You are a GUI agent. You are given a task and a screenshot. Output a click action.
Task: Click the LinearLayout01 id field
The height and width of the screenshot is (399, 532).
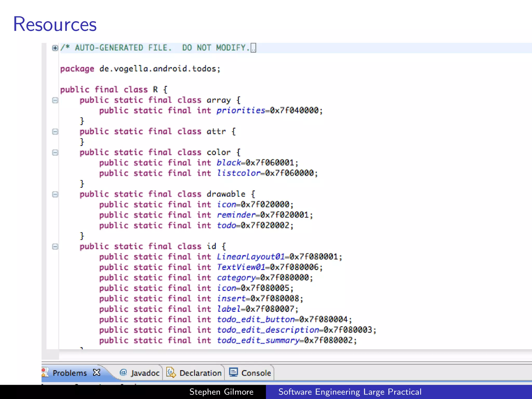pos(251,257)
